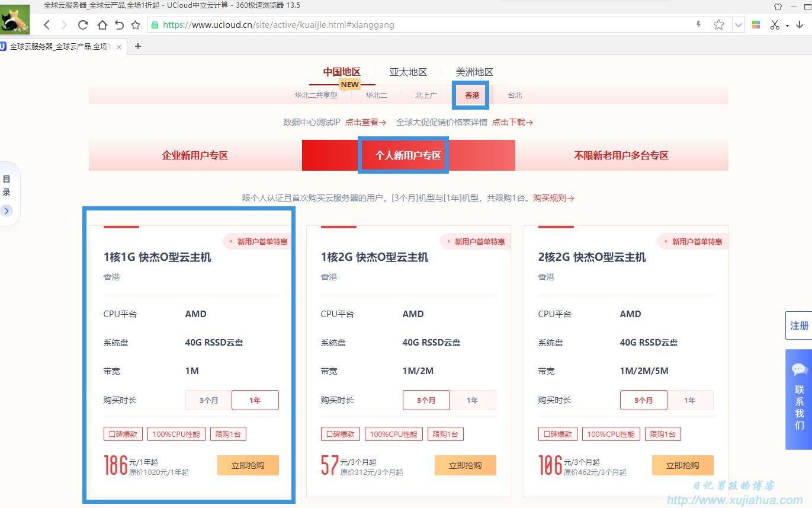
Task: Select the 全球云服务器 browser tab
Action: coord(59,47)
